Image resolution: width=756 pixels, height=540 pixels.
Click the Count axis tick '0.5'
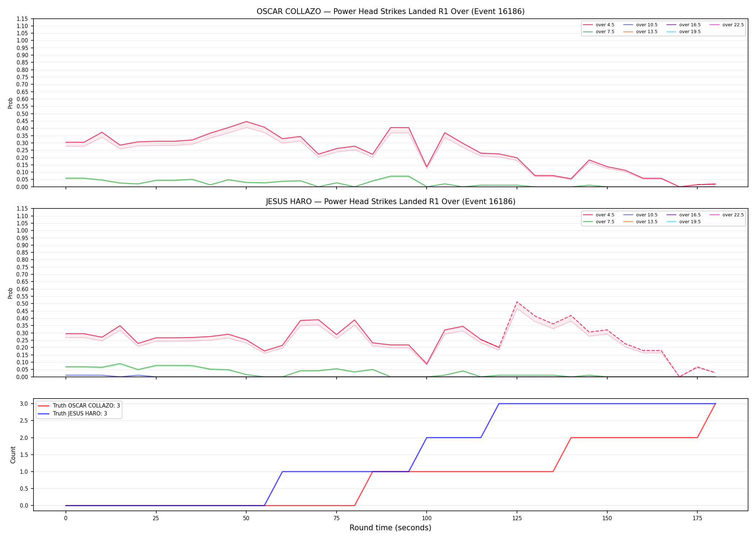pos(24,489)
